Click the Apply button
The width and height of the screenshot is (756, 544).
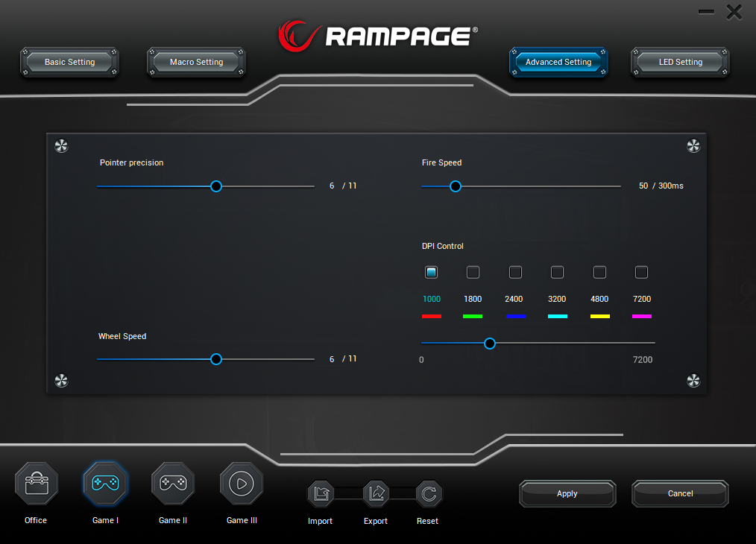pos(567,493)
